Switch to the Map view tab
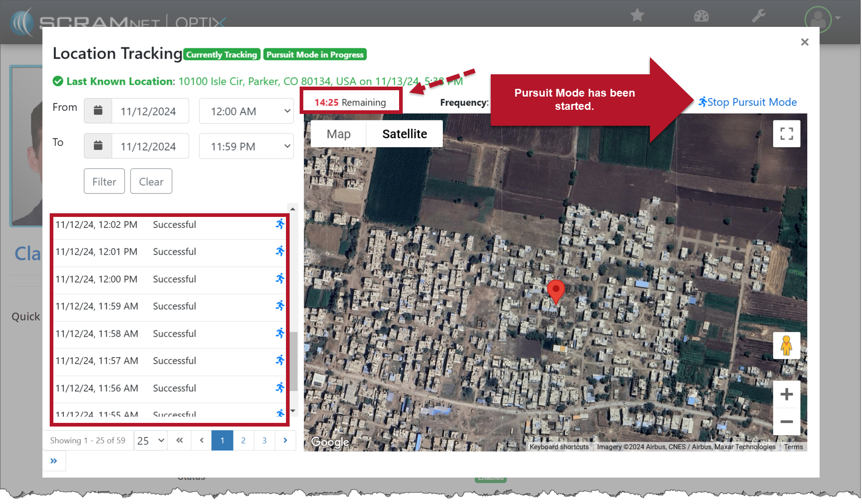The image size is (862, 504). pyautogui.click(x=338, y=134)
